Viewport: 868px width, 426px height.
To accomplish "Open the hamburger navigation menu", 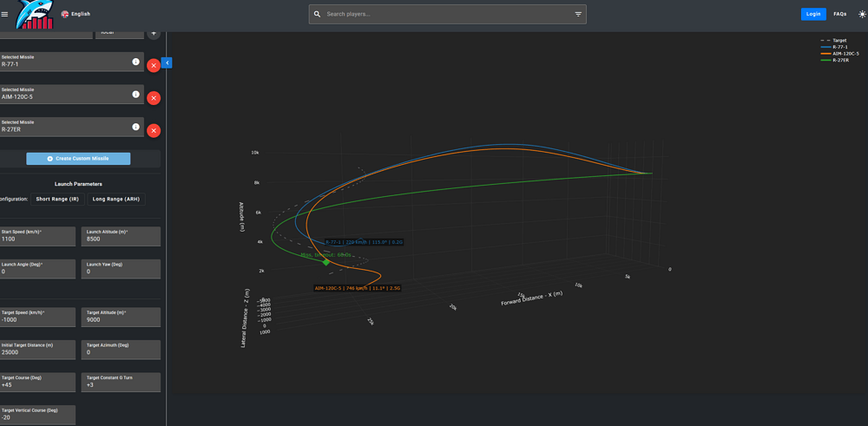I will click(5, 14).
